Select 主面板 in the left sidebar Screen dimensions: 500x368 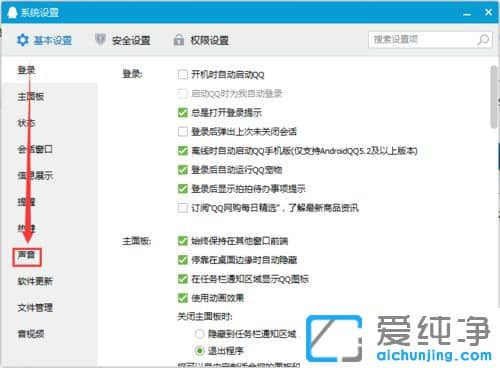point(31,97)
